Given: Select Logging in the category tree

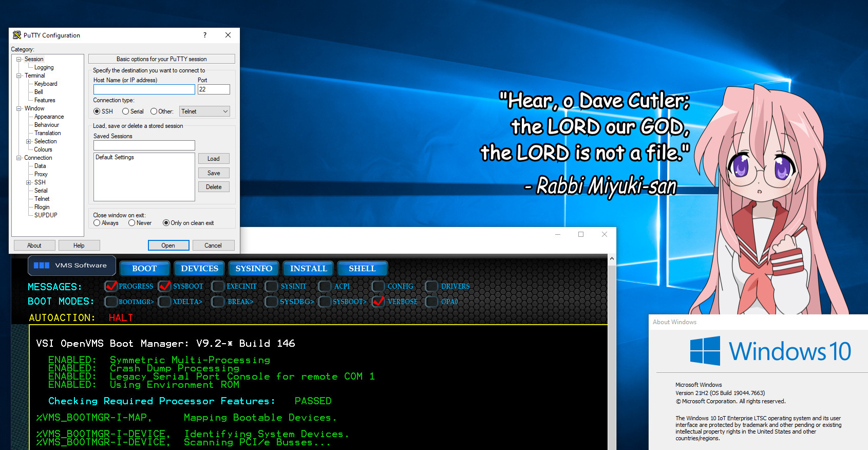Looking at the screenshot, I should tap(44, 67).
